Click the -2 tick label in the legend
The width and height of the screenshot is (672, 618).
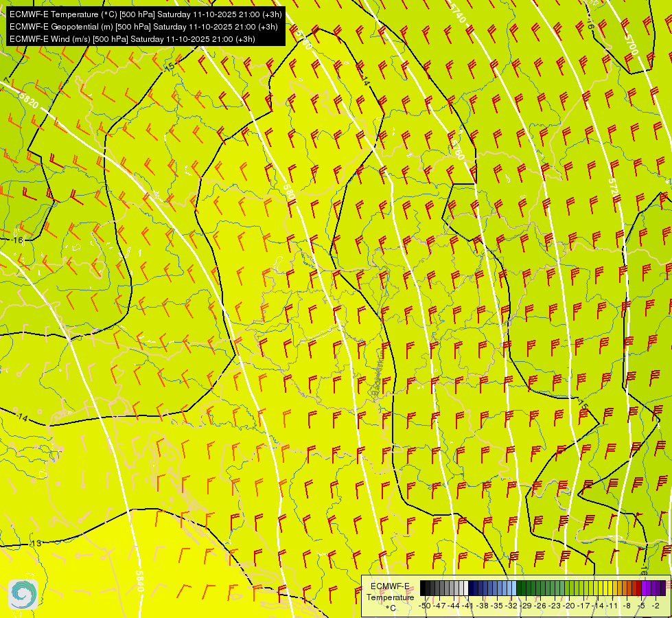click(x=656, y=606)
